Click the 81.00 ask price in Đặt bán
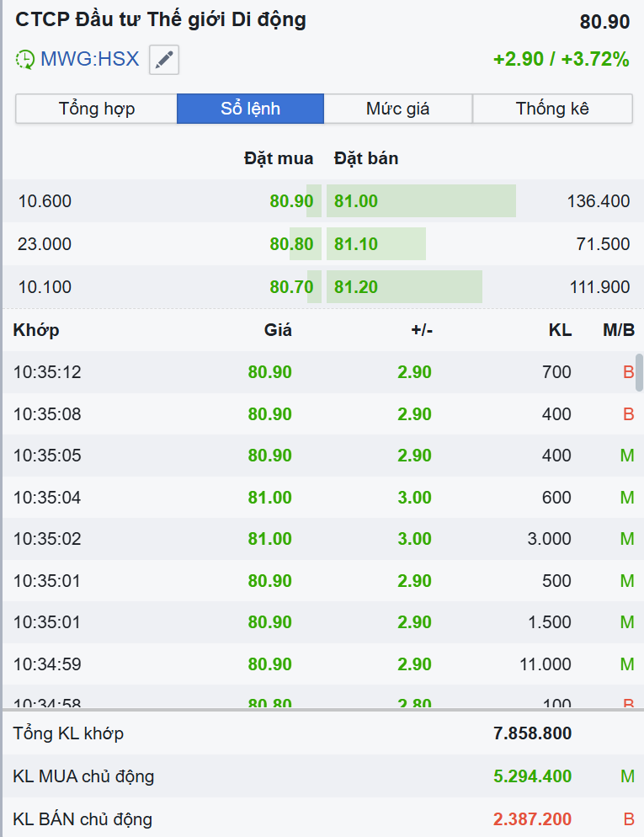644x837 pixels. pyautogui.click(x=356, y=201)
